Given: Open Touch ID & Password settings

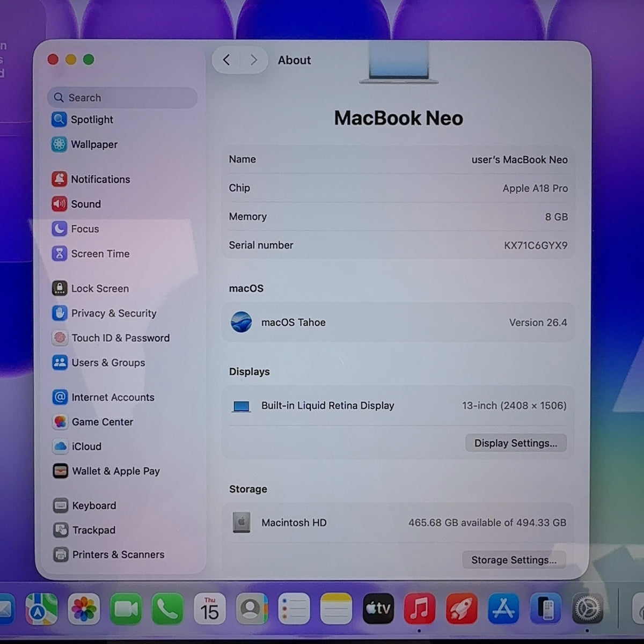Looking at the screenshot, I should point(111,338).
